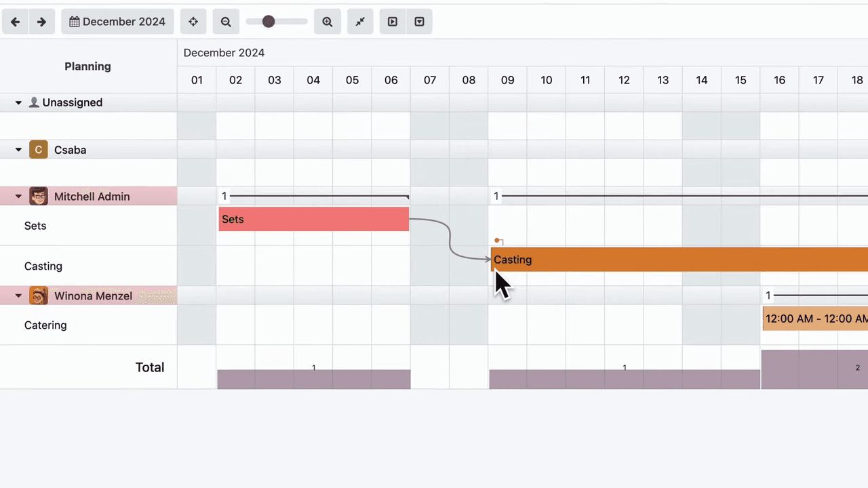Viewport: 868px width, 488px height.
Task: Collapse the Winona Menzel group
Action: pos(19,296)
